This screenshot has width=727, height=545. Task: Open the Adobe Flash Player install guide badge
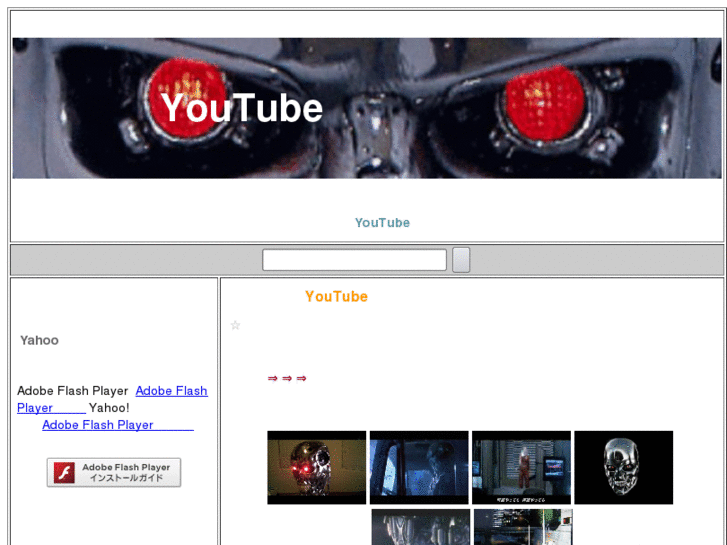(x=114, y=472)
